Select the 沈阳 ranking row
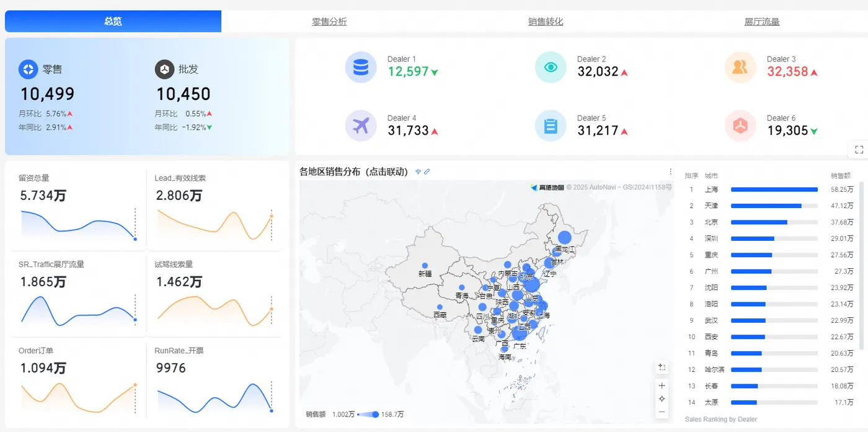The height and width of the screenshot is (432, 868). click(x=769, y=287)
